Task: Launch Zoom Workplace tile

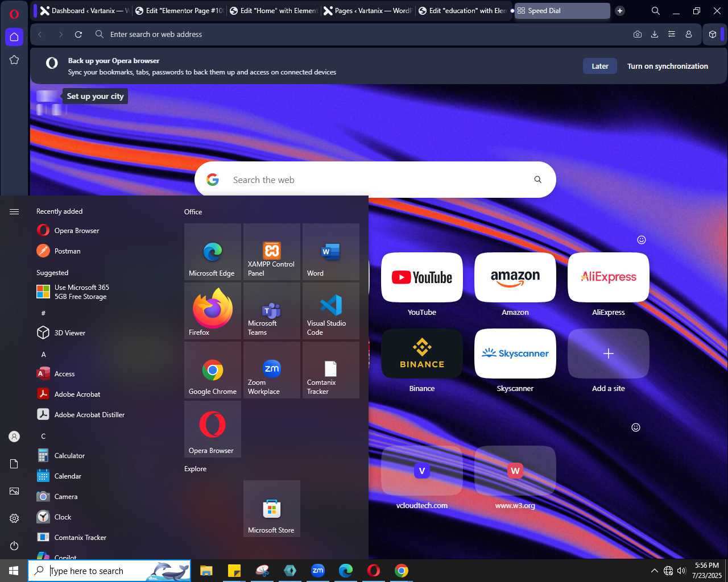Action: (x=272, y=369)
